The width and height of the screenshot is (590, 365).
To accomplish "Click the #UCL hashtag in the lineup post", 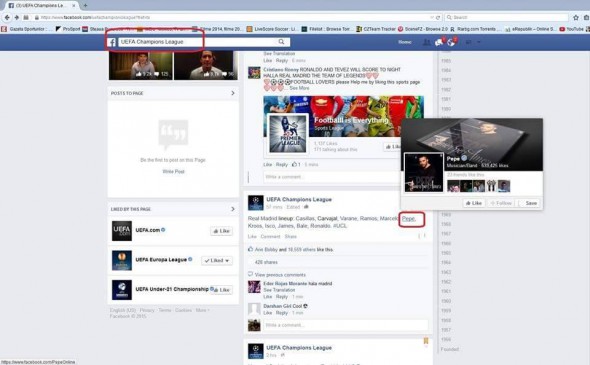I will pos(340,226).
